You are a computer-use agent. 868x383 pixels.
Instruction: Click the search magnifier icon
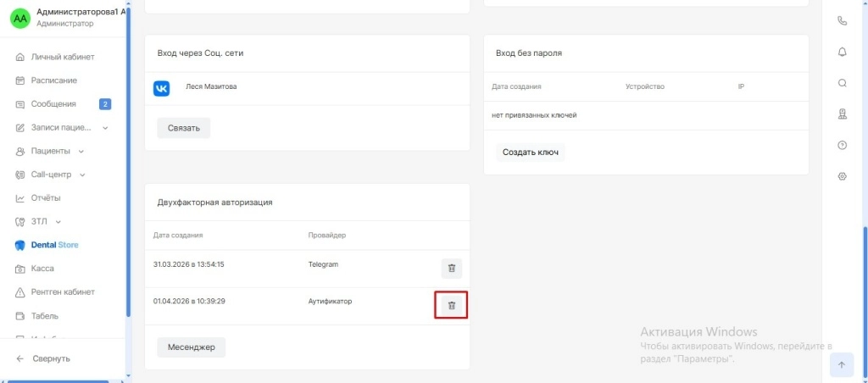click(x=842, y=83)
